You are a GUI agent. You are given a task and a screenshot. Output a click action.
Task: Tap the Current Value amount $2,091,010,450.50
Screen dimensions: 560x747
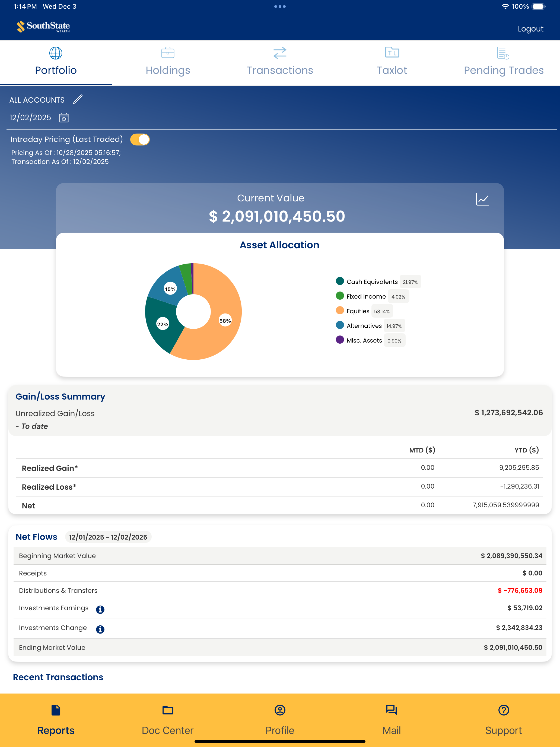click(277, 216)
